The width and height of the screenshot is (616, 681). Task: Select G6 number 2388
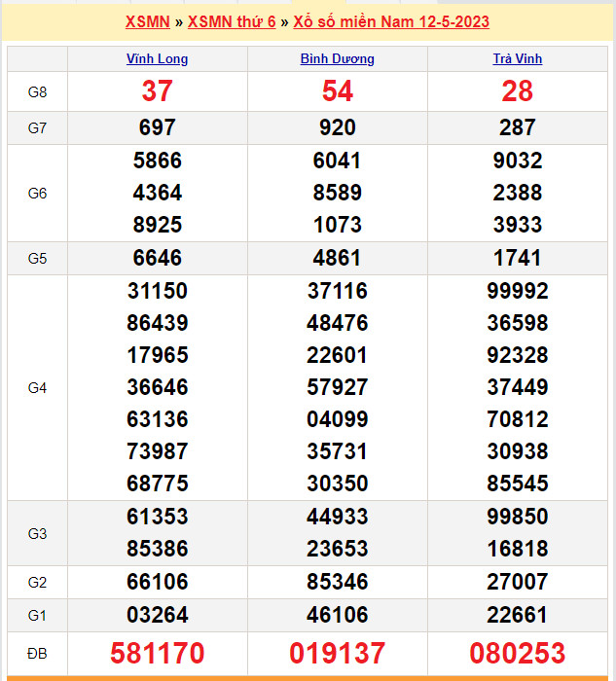518,193
